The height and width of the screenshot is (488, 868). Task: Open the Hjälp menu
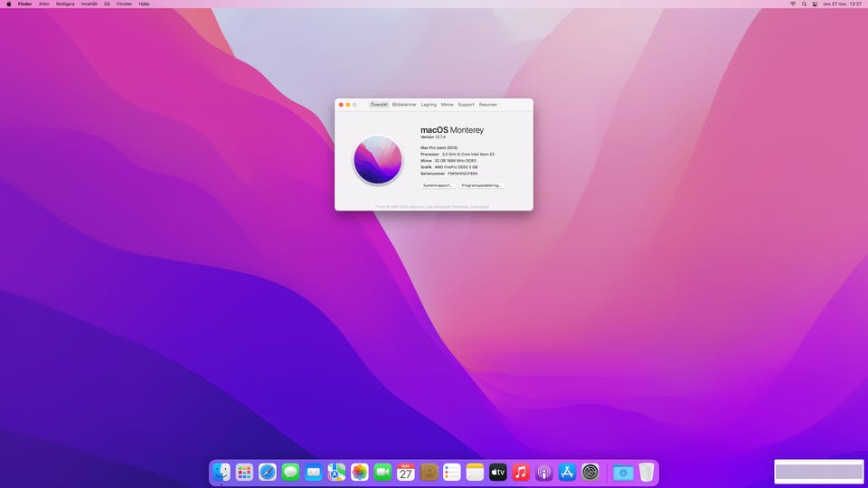point(144,4)
